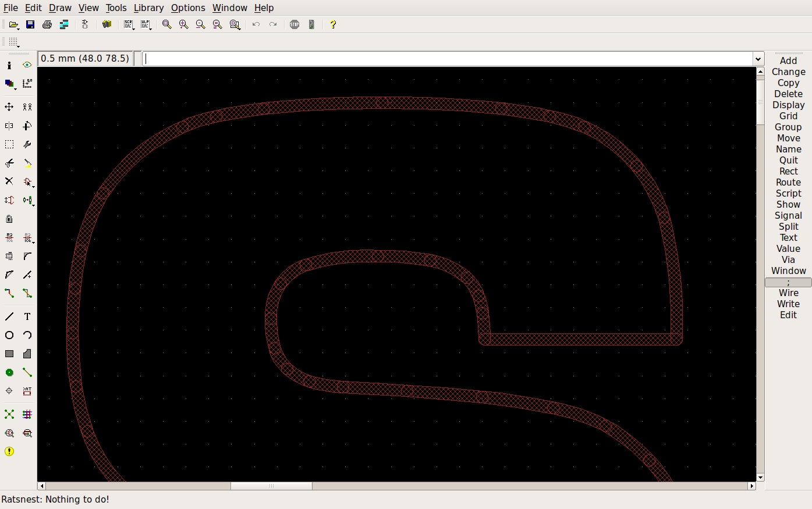Open the Replace tool dropdown icon
The height and width of the screenshot is (509, 812).
(27, 200)
